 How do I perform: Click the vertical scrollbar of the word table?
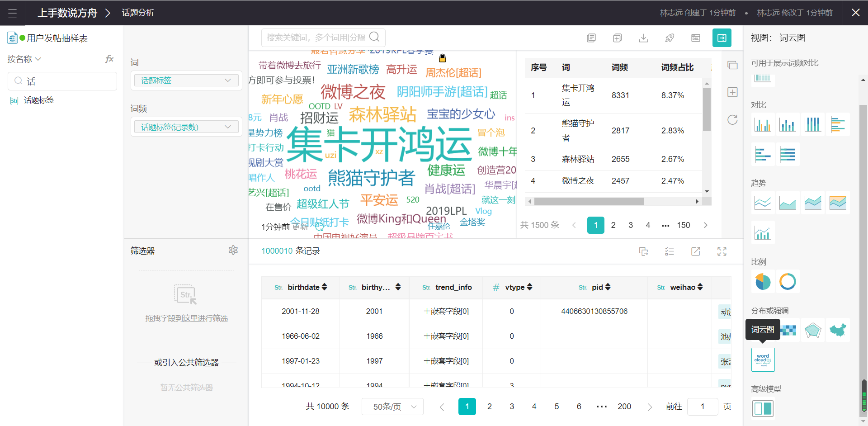coord(707,109)
